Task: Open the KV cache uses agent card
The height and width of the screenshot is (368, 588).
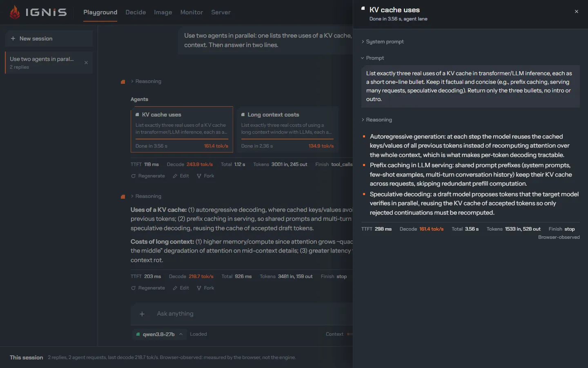Action: (182, 129)
